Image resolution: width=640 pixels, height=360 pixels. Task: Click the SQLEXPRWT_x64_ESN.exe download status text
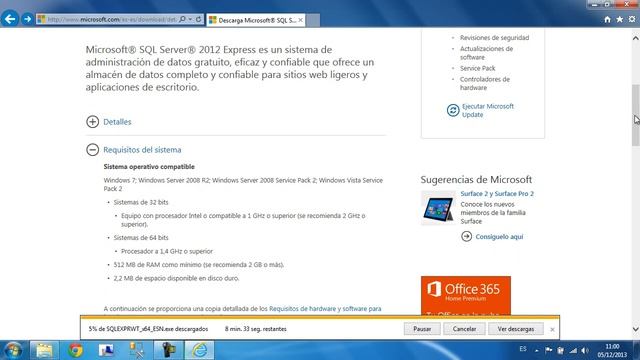[148, 329]
